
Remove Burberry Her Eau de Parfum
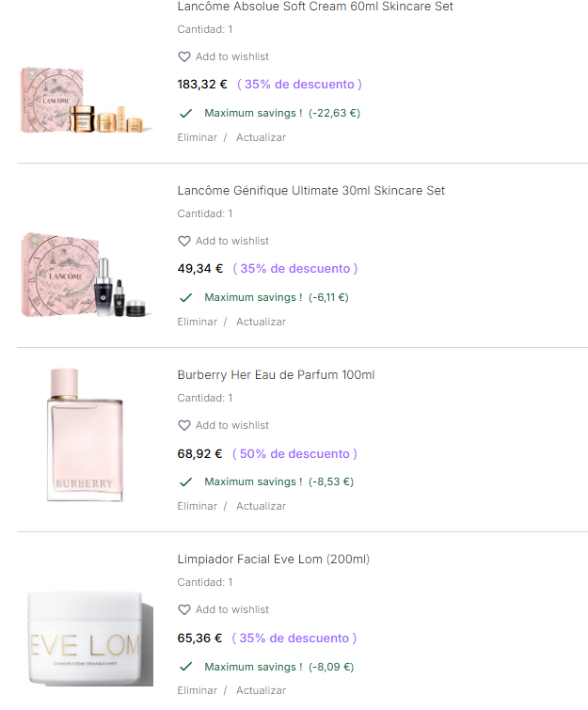click(x=198, y=506)
